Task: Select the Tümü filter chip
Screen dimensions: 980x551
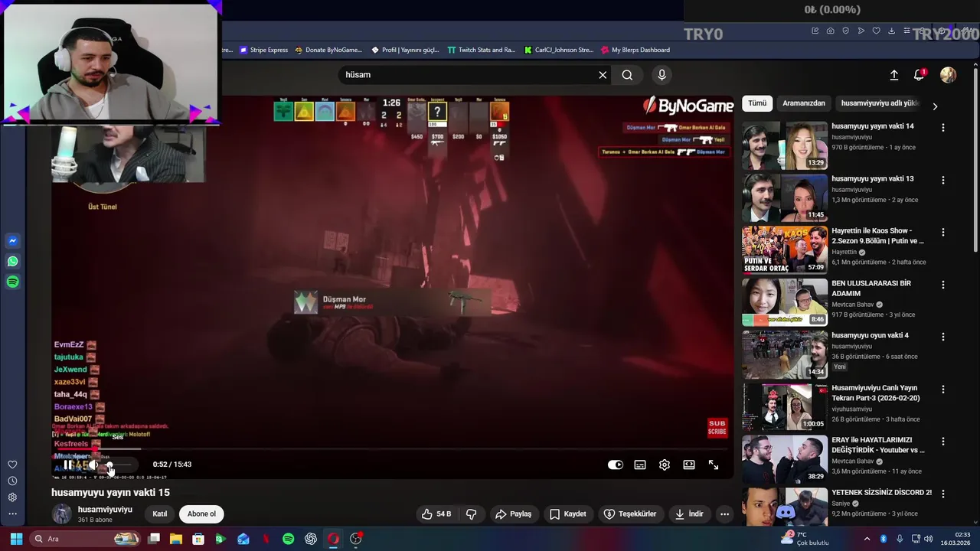Action: 757,103
